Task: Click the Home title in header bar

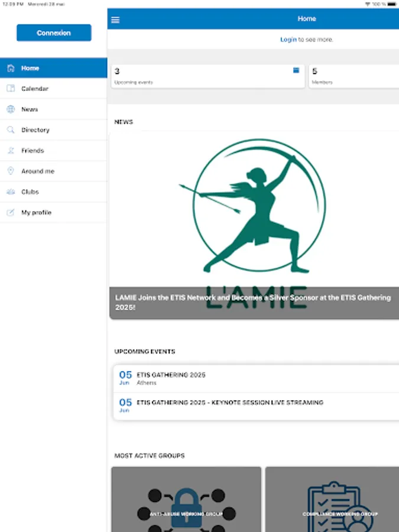Action: point(307,19)
